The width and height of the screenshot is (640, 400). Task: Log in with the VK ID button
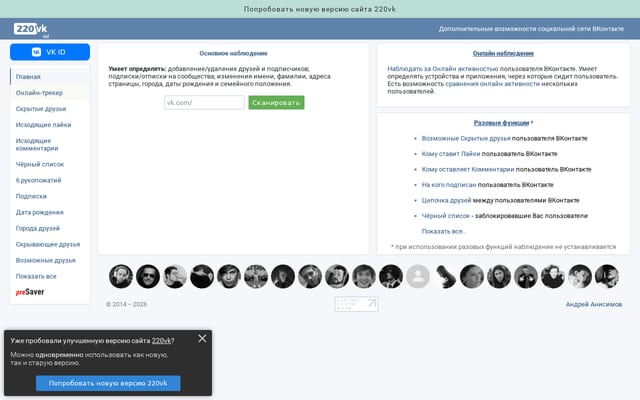[x=50, y=52]
